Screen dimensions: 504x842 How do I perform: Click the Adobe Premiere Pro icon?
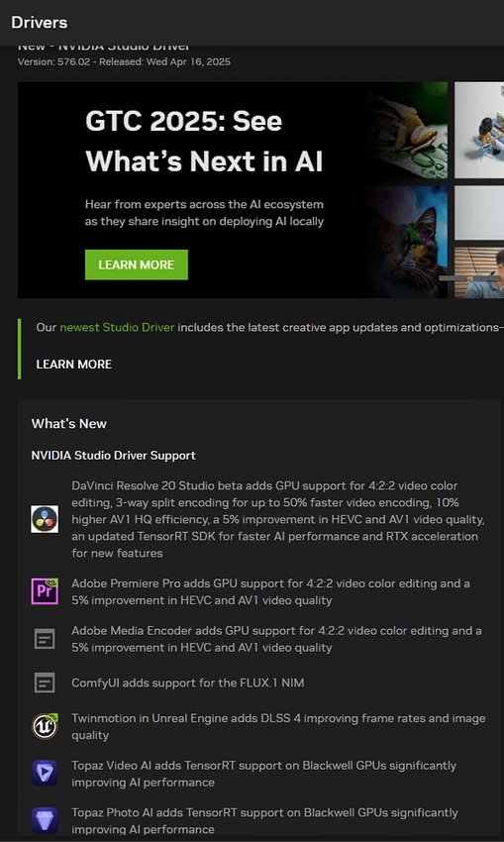tap(45, 591)
